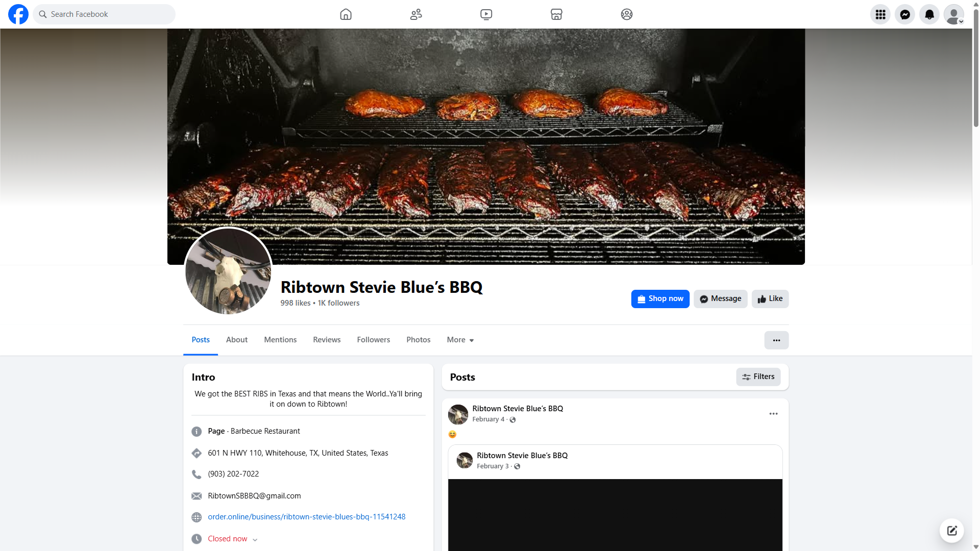The image size is (980, 551).
Task: Open account menu from profile avatar
Action: pyautogui.click(x=953, y=14)
